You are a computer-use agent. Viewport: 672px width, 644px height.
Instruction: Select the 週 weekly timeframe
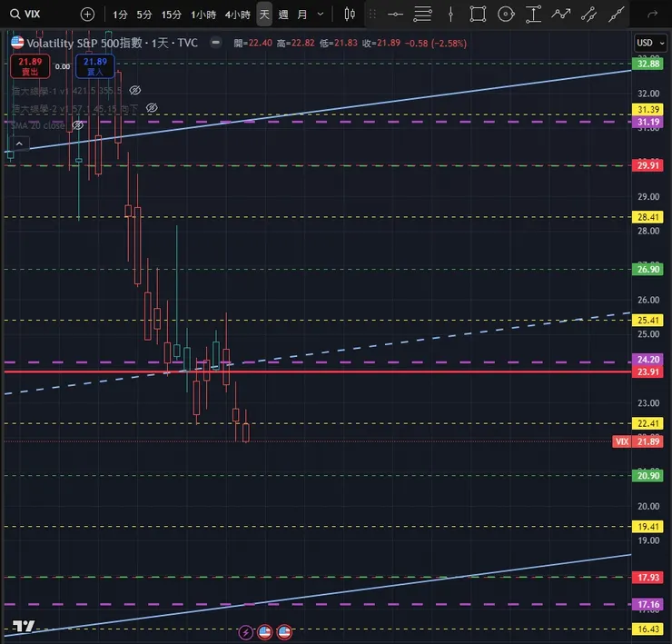(x=283, y=15)
